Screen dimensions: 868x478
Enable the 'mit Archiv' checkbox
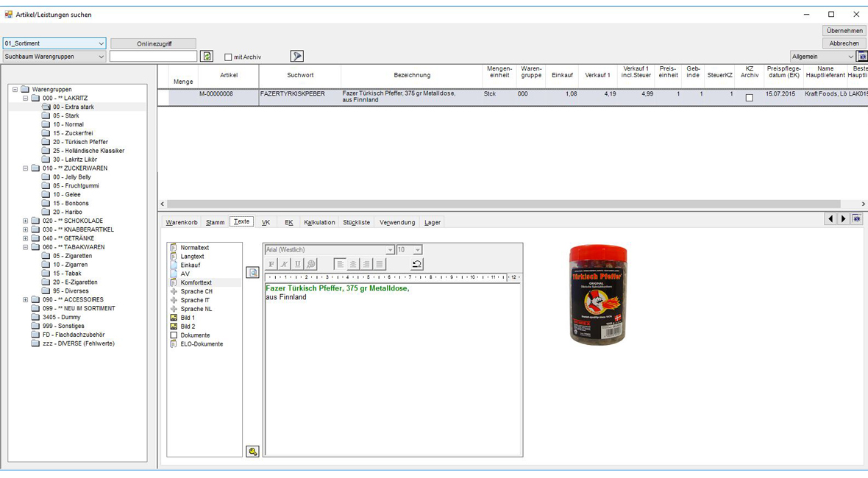(228, 57)
